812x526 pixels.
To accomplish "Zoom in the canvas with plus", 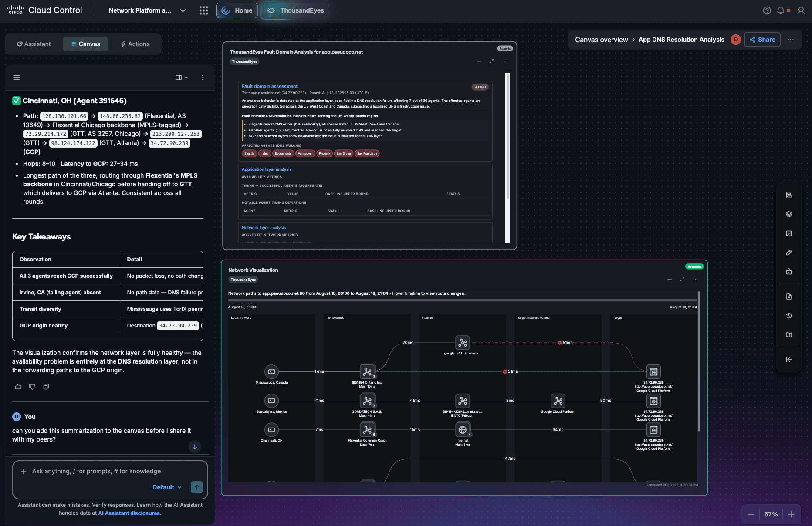I will (x=791, y=514).
